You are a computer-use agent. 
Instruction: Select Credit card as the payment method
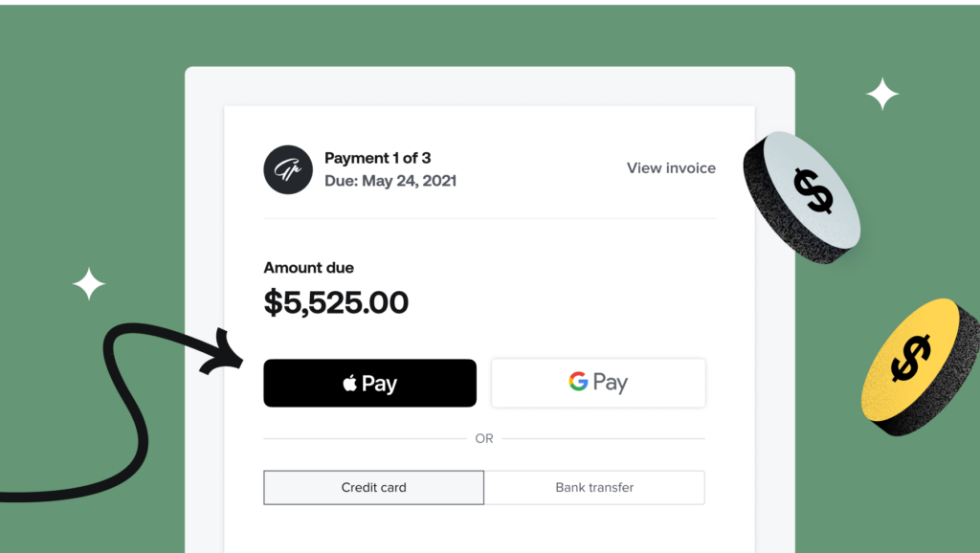pos(373,487)
